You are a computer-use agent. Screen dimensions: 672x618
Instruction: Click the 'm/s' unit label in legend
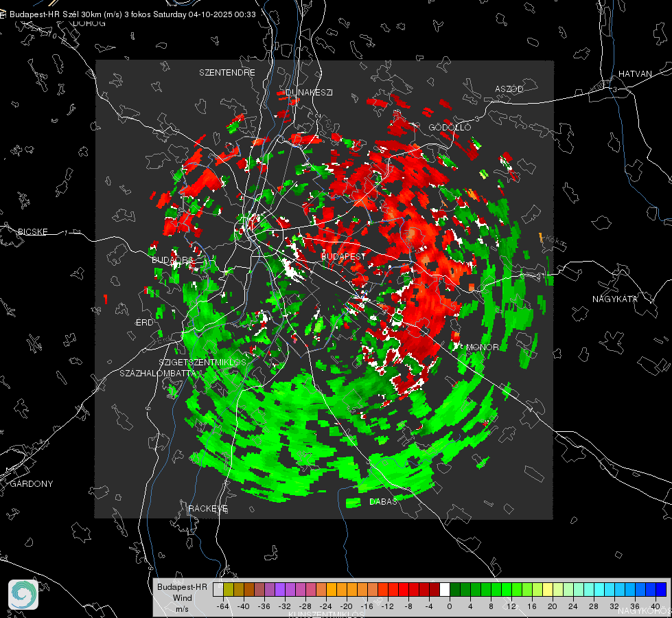tap(182, 609)
